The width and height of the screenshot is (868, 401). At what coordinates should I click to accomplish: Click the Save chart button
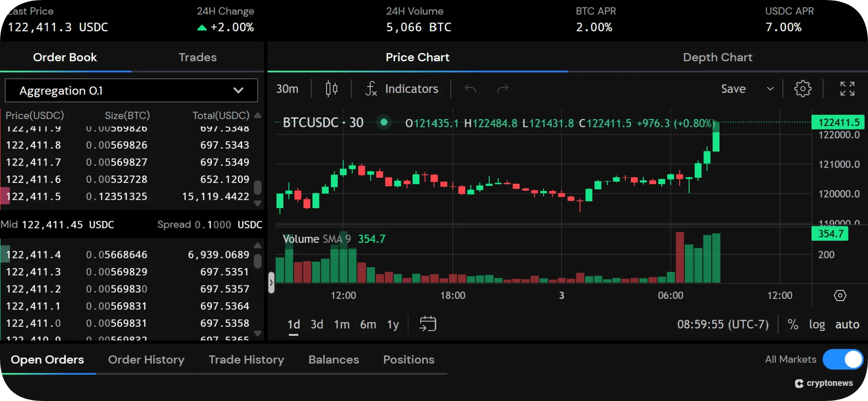733,89
